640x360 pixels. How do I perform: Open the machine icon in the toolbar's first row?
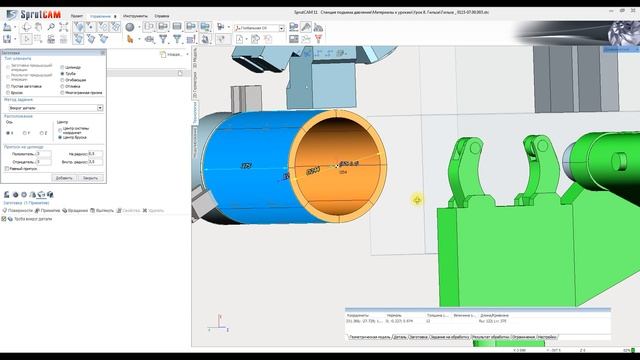(x=7, y=27)
